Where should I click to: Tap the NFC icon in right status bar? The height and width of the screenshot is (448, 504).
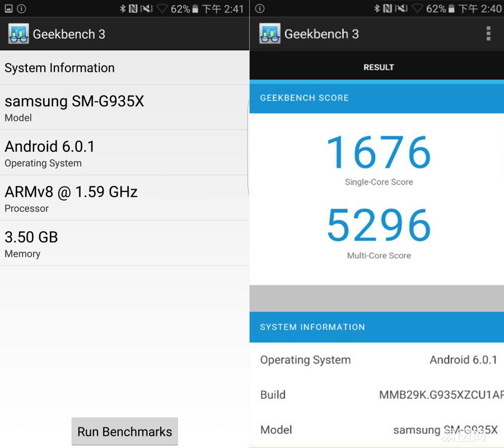388,8
